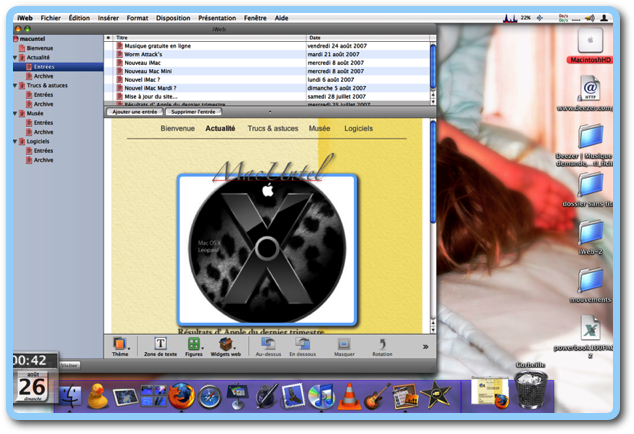Image resolution: width=634 pixels, height=434 pixels.
Task: Open the Widgets web dropdown arrow
Action: 235,348
